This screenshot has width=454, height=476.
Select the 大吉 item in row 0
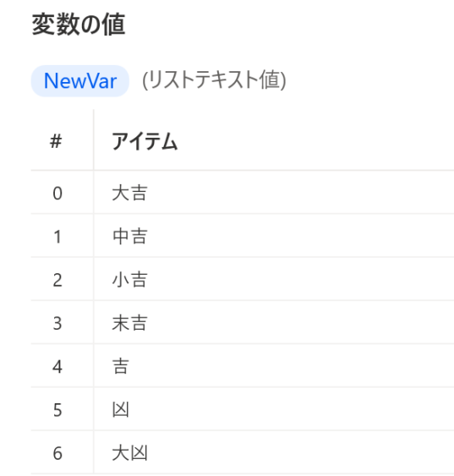(x=129, y=193)
